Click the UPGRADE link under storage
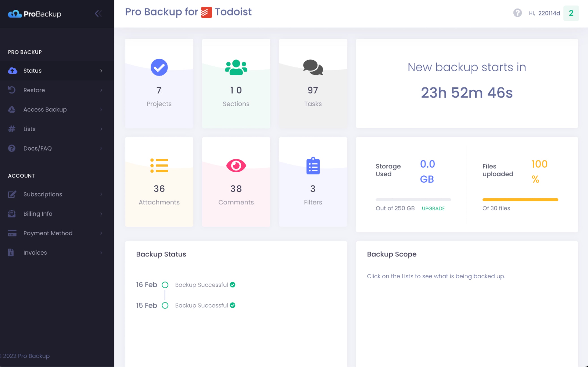Viewport: 588px width, 367px height. pos(433,208)
